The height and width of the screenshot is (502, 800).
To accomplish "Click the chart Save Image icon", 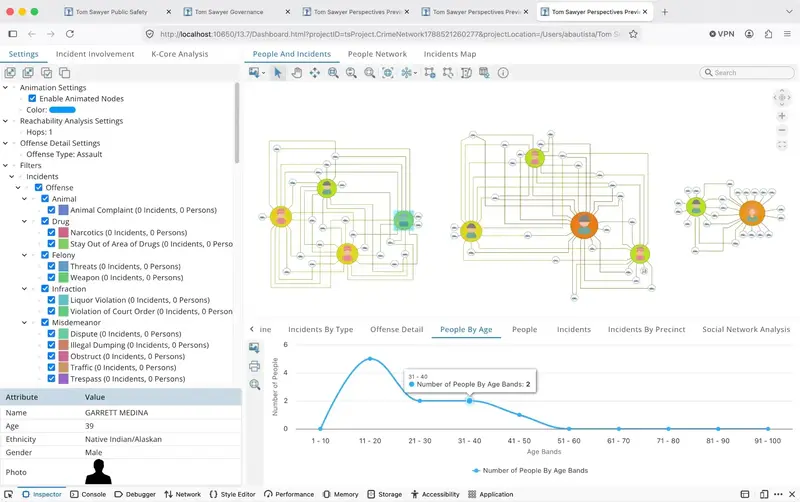I will point(254,347).
